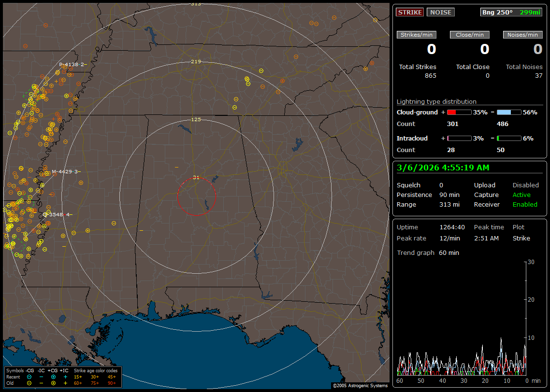
Task: Click the recent positive CG legend symbol
Action: point(53,377)
